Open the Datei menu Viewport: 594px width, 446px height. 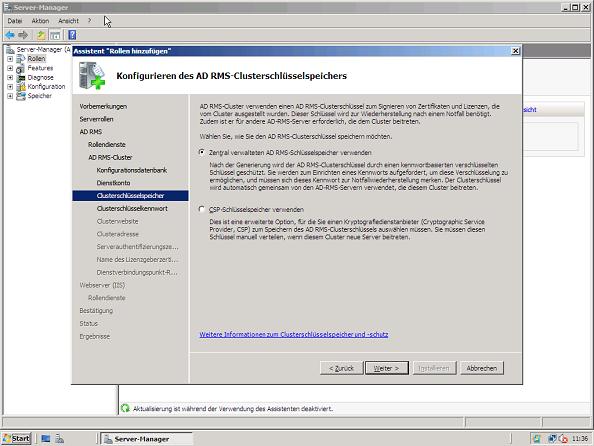coord(15,21)
